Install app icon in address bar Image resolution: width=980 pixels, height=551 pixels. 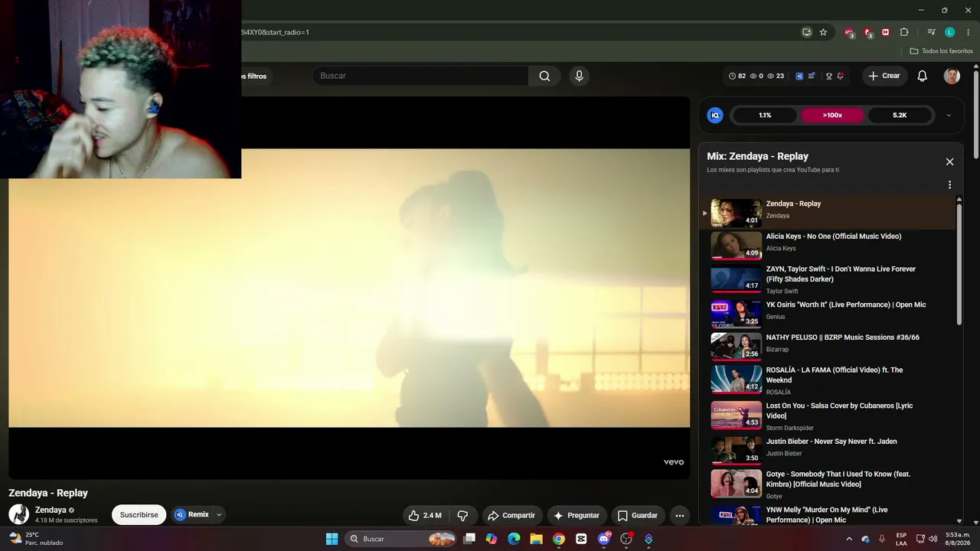(x=807, y=32)
